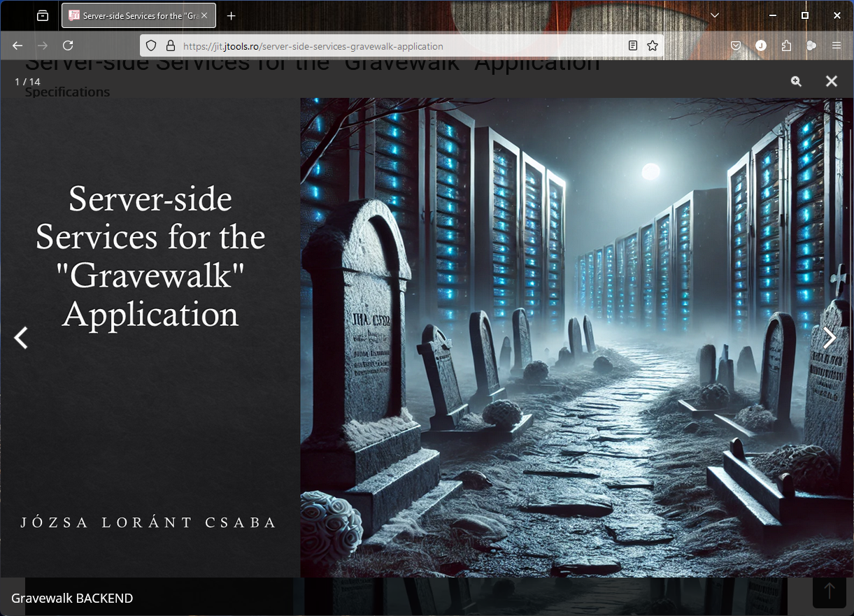Open Firefox View from the tab bar

[43, 15]
